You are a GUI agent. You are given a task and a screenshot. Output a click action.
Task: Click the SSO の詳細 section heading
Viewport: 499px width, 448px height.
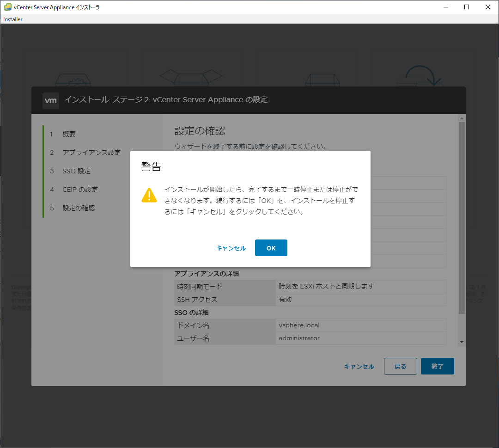[x=191, y=313]
